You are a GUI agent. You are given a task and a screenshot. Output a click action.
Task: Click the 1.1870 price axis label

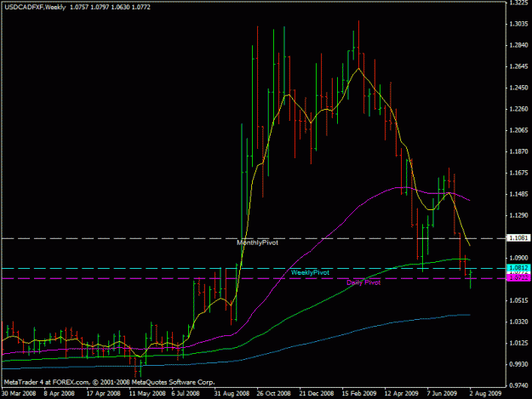point(518,152)
